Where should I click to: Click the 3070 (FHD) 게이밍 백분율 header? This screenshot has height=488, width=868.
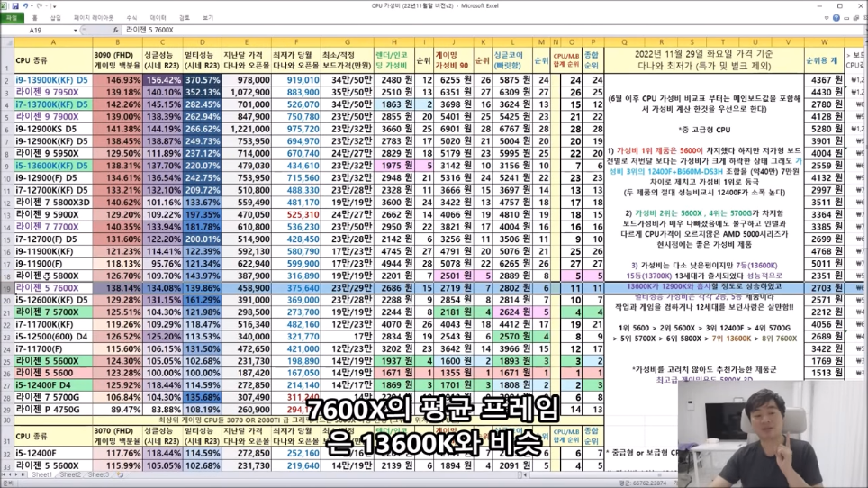pos(118,436)
